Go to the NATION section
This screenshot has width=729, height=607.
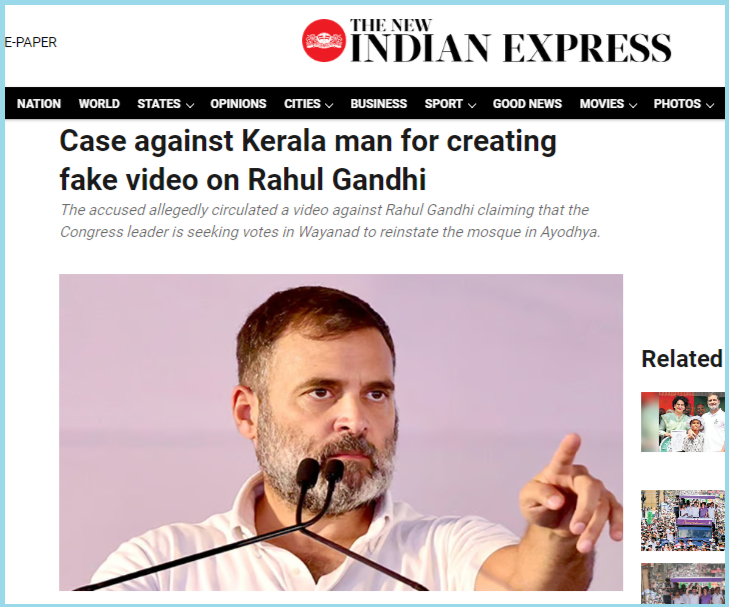tap(39, 104)
